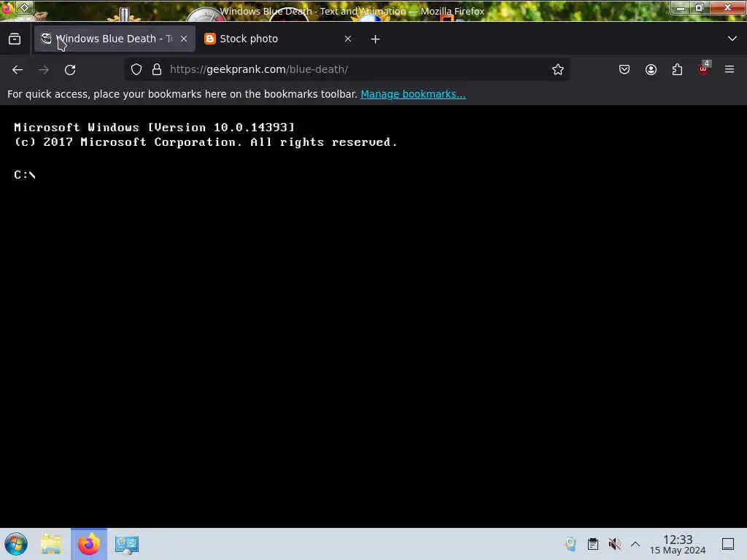Open the system settings taskbar icon

(x=127, y=544)
